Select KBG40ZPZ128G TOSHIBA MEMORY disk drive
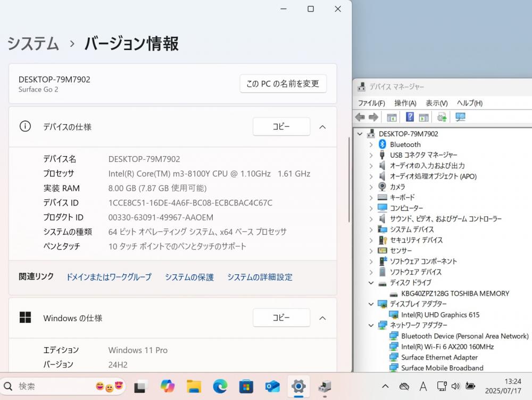532x400 pixels. 455,293
